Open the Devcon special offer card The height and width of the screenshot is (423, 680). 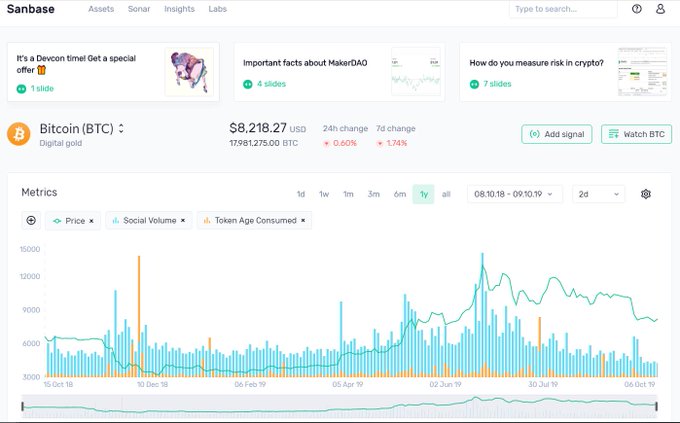113,72
